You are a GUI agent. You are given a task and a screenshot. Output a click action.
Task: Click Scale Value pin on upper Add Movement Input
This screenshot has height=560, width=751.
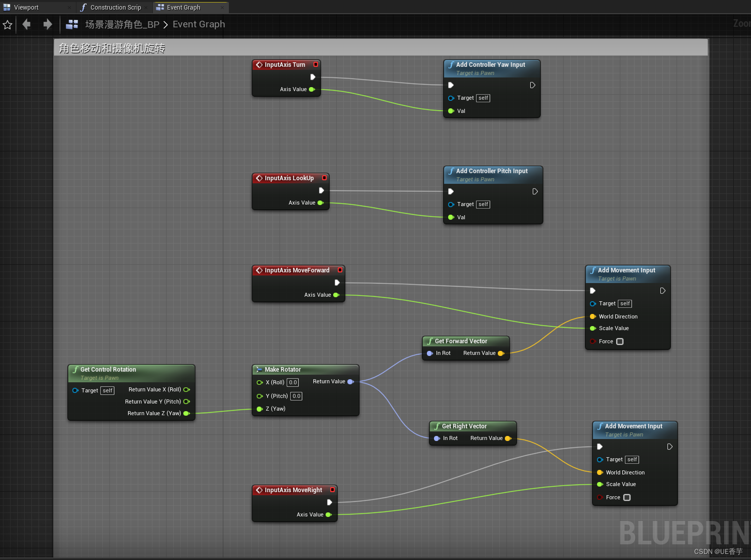coord(593,329)
